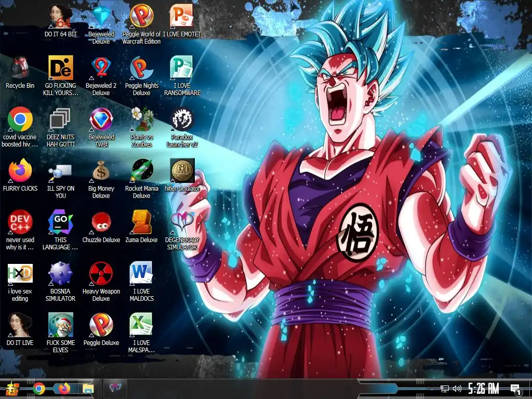Open File Explorer from the taskbar
Screen dimensions: 532x399
point(88,389)
